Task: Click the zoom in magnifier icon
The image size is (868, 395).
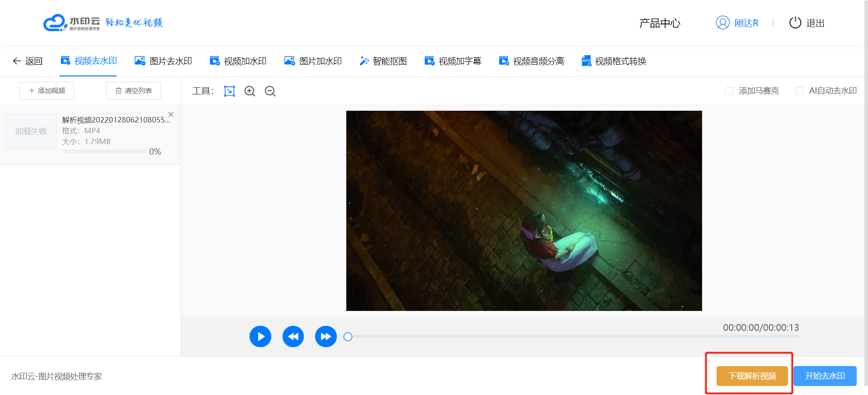Action: (x=250, y=91)
